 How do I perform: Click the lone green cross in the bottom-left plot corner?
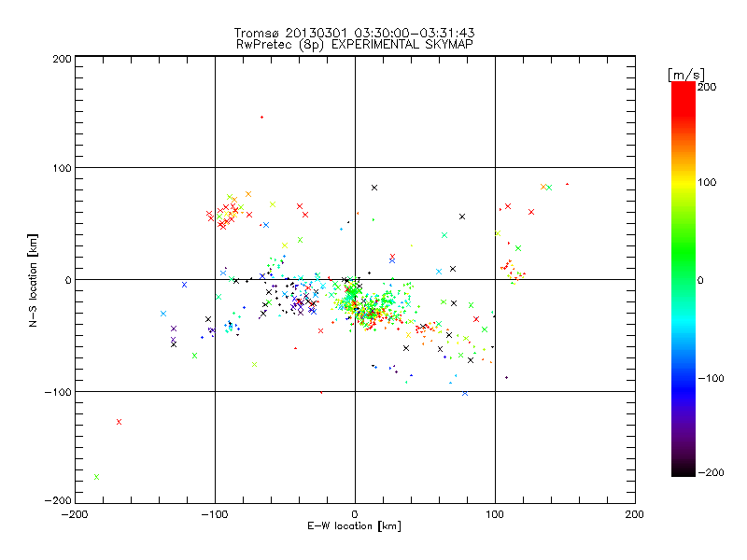97,477
